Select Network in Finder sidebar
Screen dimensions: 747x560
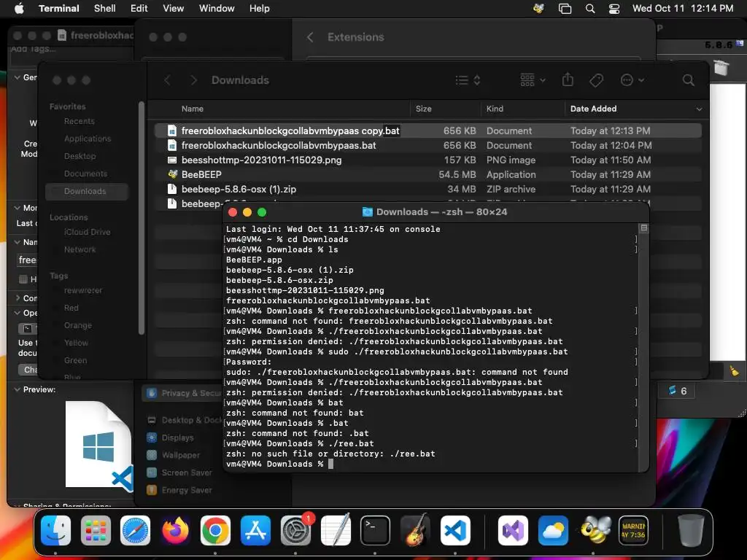[80, 249]
